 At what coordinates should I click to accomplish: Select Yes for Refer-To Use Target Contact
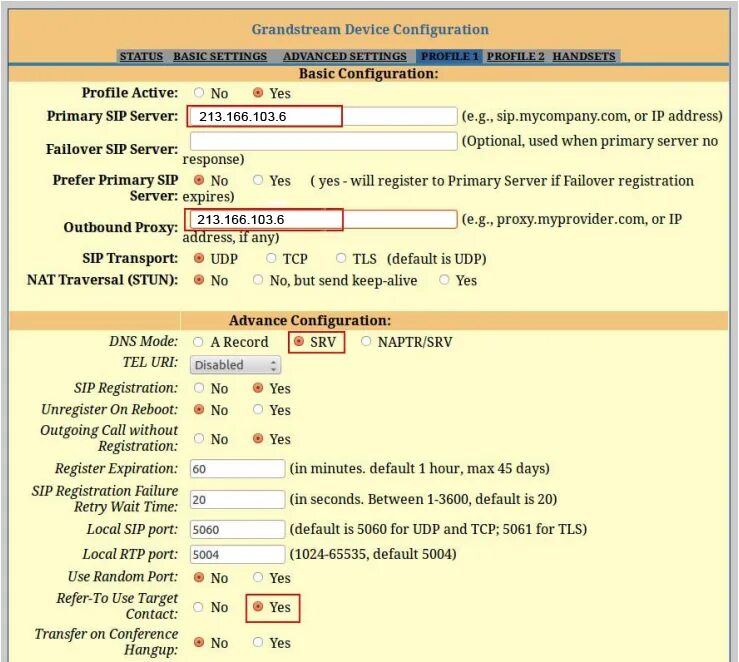[x=258, y=607]
